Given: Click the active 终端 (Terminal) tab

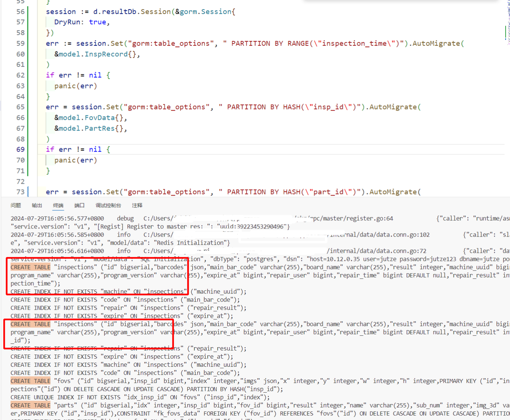Looking at the screenshot, I should point(58,205).
